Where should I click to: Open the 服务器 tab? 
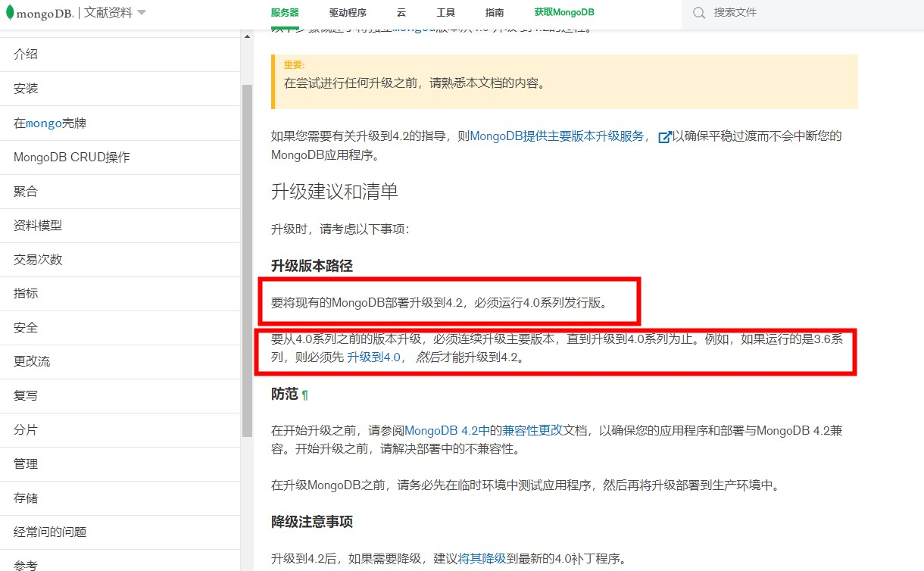point(285,13)
